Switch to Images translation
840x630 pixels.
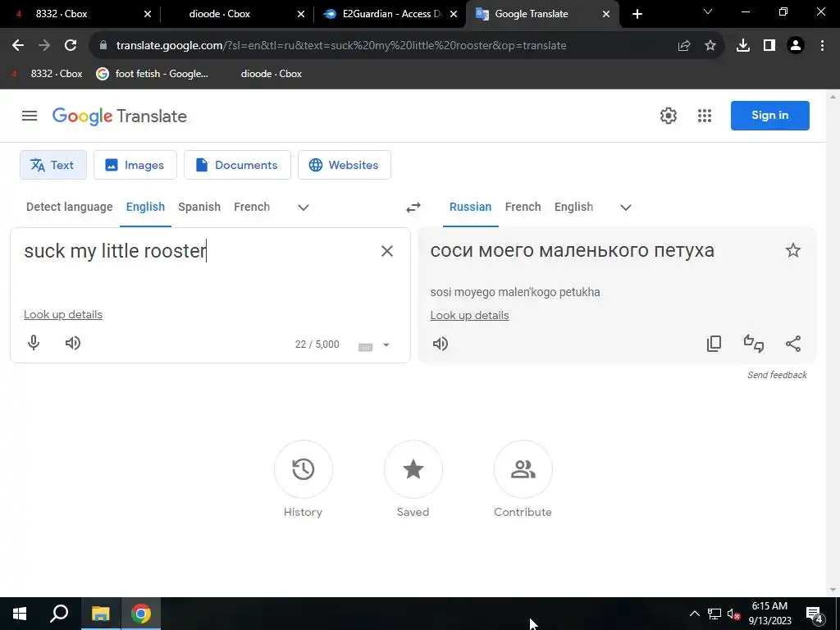point(135,165)
